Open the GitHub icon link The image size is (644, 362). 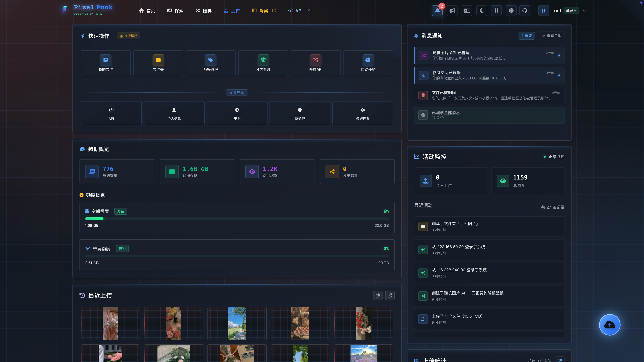point(524,11)
